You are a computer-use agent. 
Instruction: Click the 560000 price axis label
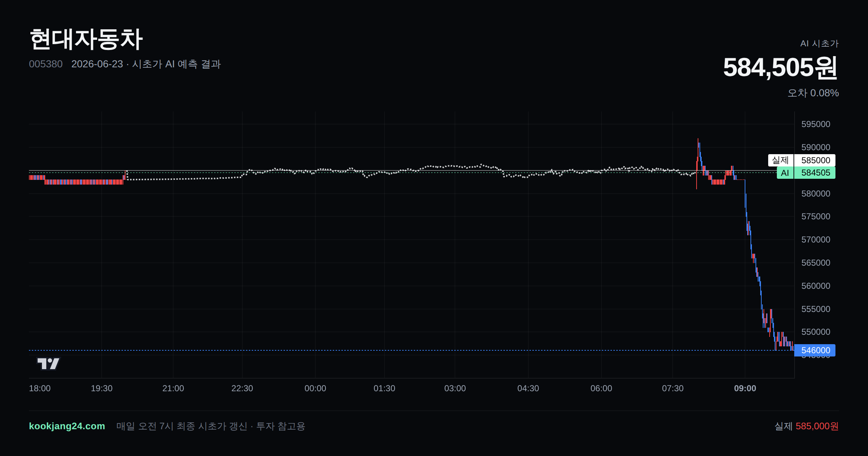click(816, 286)
